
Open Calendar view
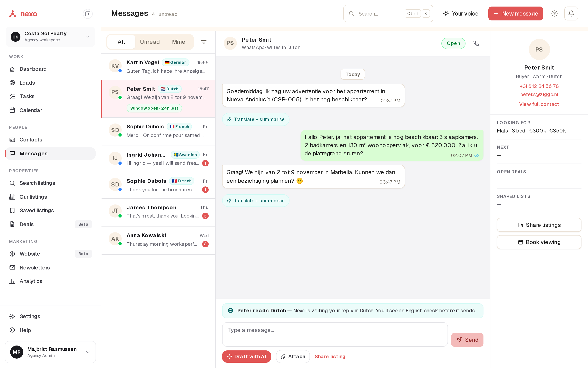click(x=51, y=110)
